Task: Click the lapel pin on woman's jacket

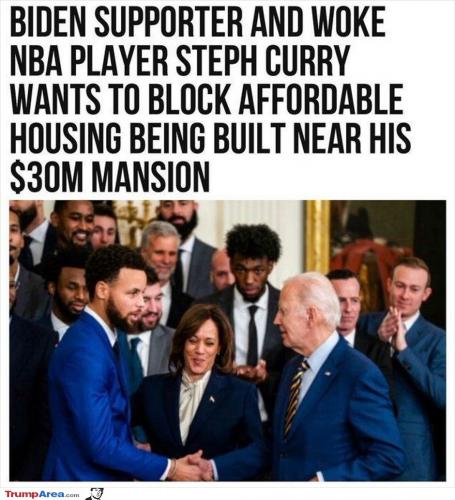Action: point(212,399)
